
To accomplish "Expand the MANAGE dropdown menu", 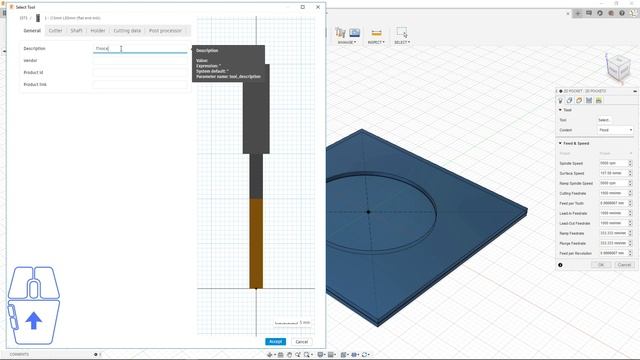I will coord(347,42).
